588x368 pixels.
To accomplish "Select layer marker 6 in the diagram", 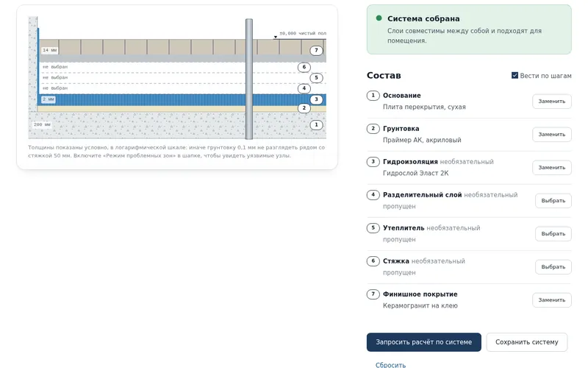I will point(304,67).
